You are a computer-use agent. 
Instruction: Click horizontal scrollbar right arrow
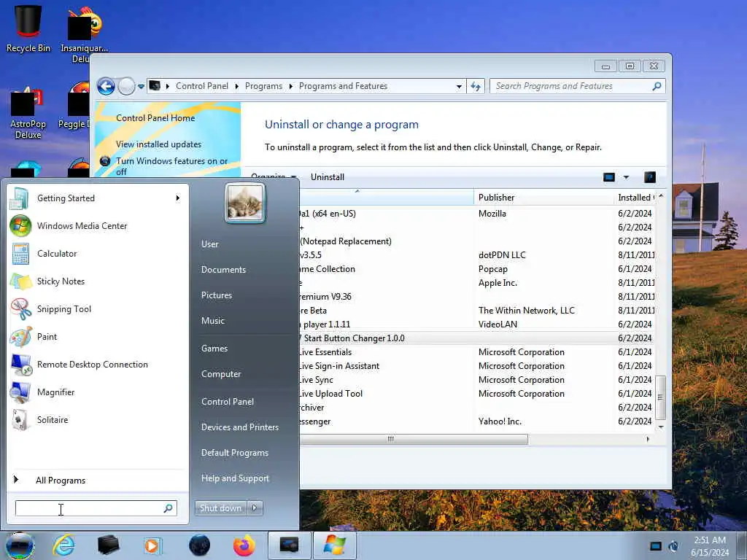[648, 439]
